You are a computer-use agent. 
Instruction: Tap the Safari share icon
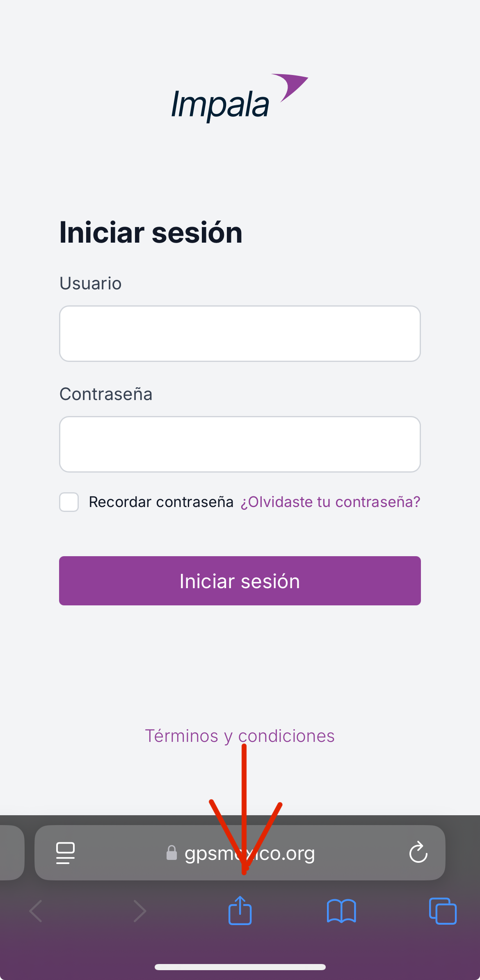tap(240, 910)
